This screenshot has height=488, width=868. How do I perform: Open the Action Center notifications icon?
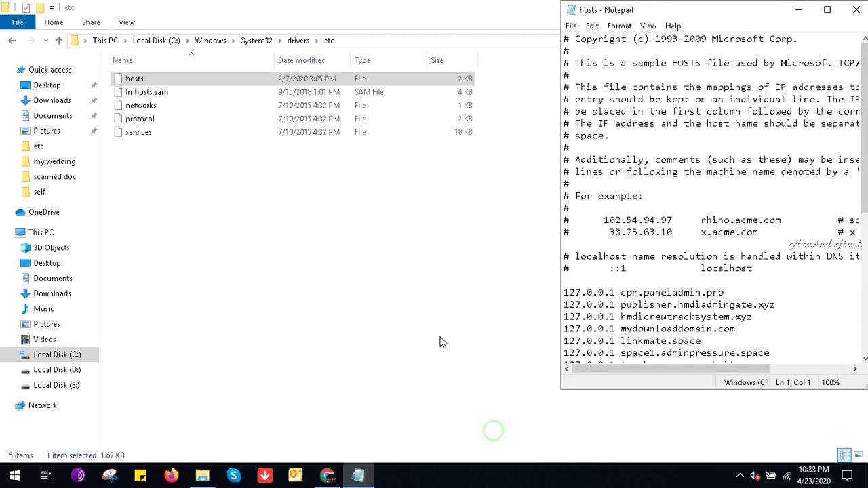847,475
